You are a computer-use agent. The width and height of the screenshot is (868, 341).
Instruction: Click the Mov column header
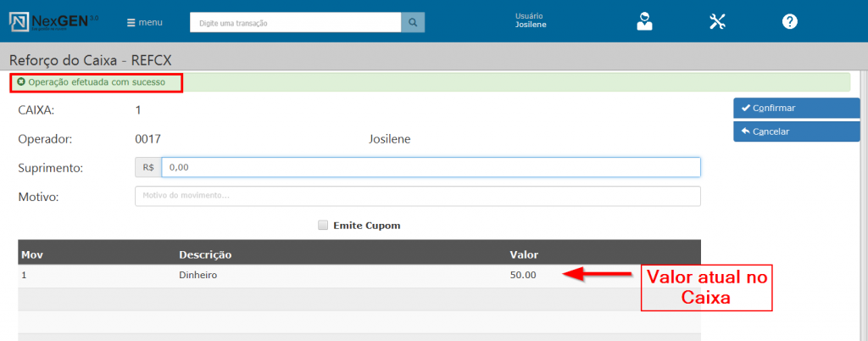[32, 254]
